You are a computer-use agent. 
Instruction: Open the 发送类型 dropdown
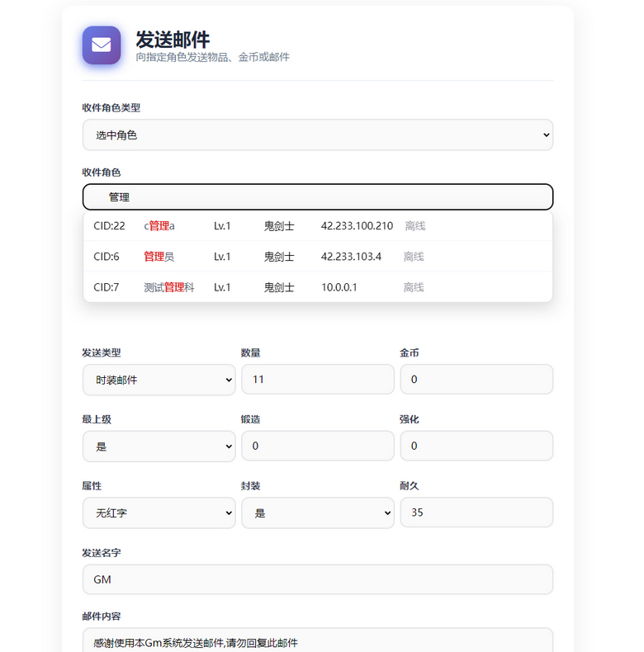click(x=159, y=380)
